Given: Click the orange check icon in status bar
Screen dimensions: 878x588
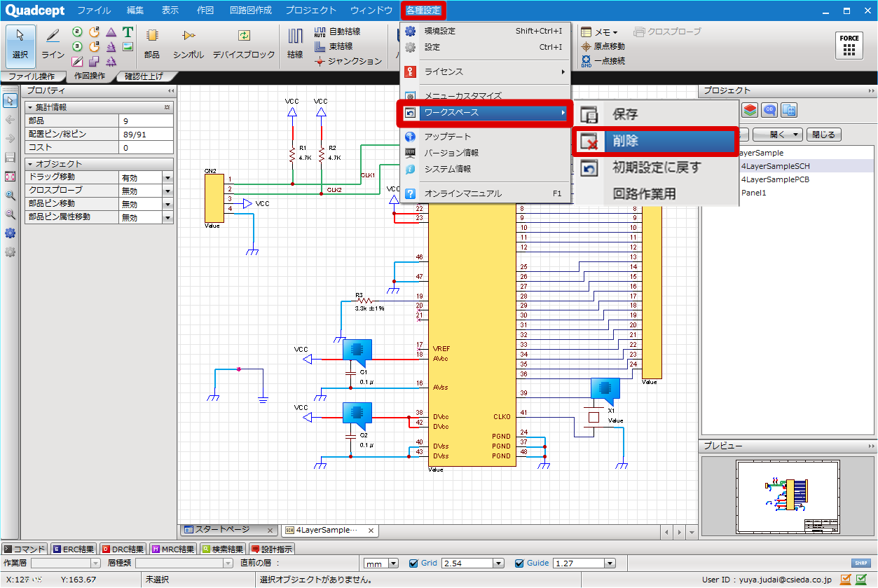Looking at the screenshot, I should coord(846,579).
